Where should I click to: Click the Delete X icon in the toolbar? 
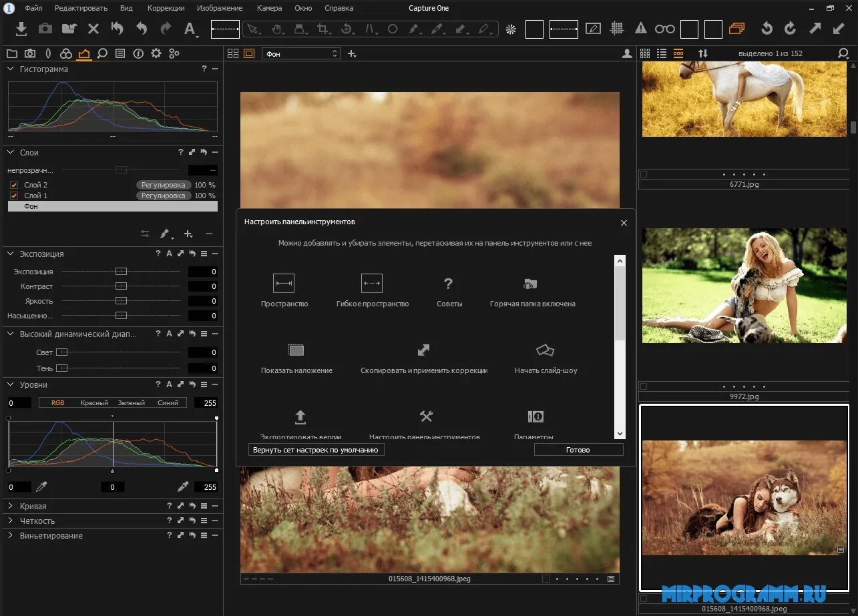pyautogui.click(x=93, y=29)
